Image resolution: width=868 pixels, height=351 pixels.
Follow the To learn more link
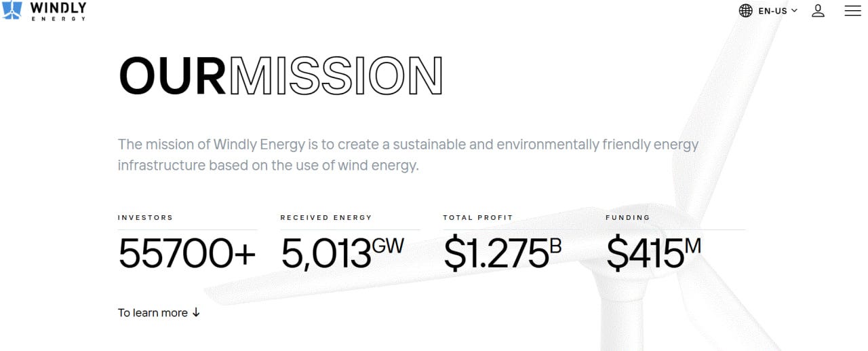[x=159, y=312]
